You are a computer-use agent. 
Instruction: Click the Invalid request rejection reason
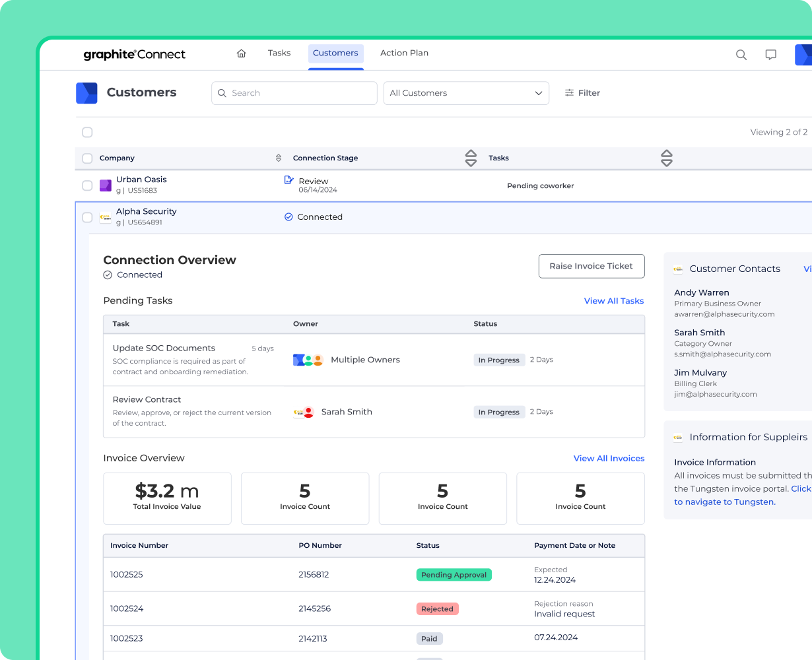tap(564, 614)
